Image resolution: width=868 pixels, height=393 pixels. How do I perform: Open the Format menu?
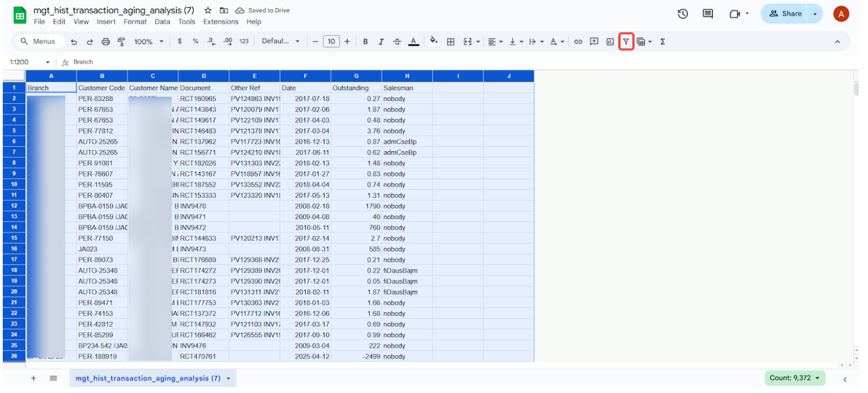[135, 22]
